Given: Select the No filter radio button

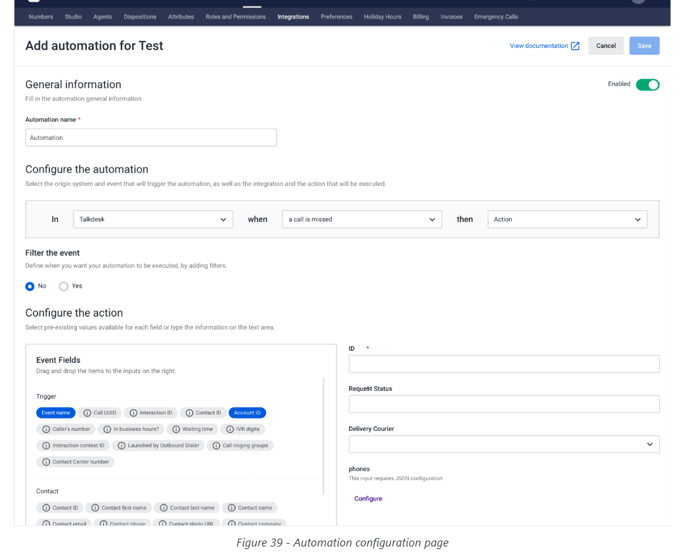Looking at the screenshot, I should [x=30, y=286].
